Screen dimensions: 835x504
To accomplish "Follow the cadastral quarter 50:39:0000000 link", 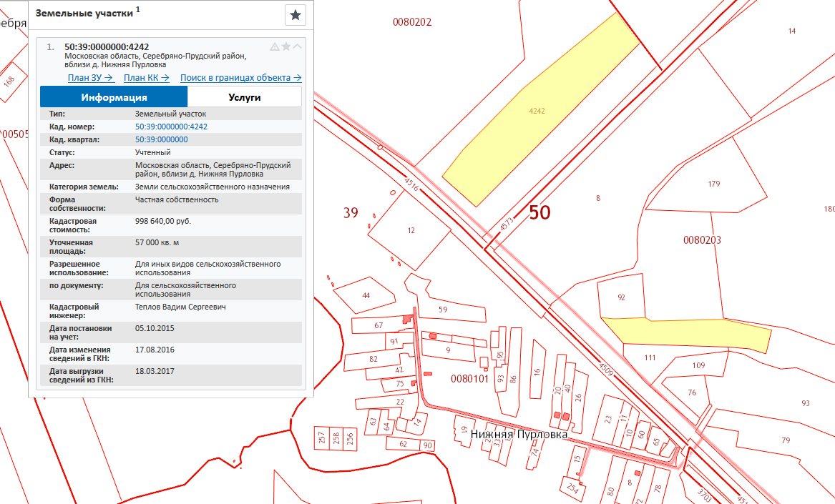I will click(x=162, y=139).
